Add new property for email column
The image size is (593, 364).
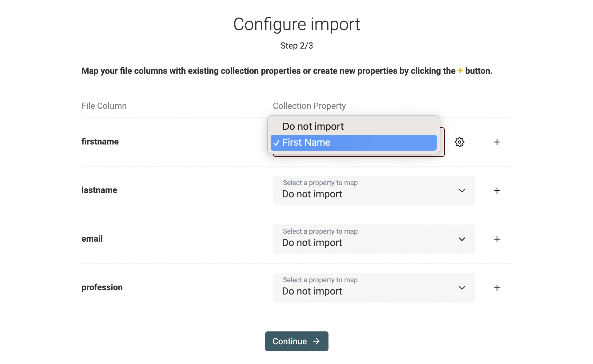(x=497, y=239)
